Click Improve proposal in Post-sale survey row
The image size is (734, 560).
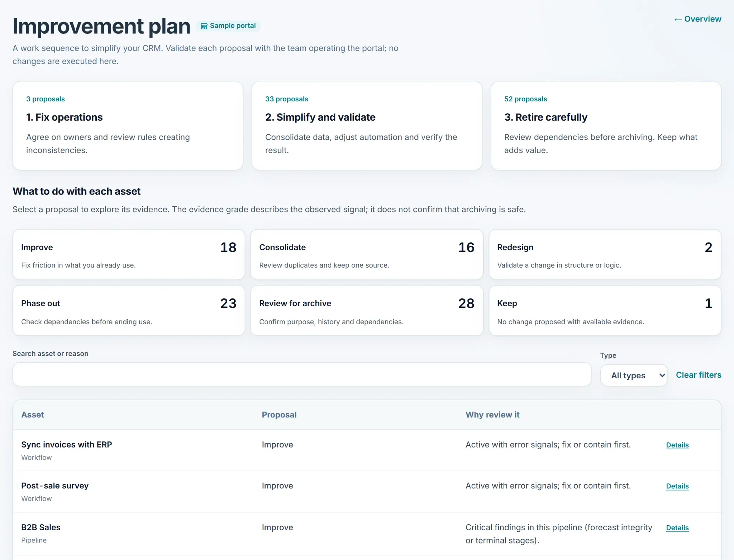coord(277,486)
